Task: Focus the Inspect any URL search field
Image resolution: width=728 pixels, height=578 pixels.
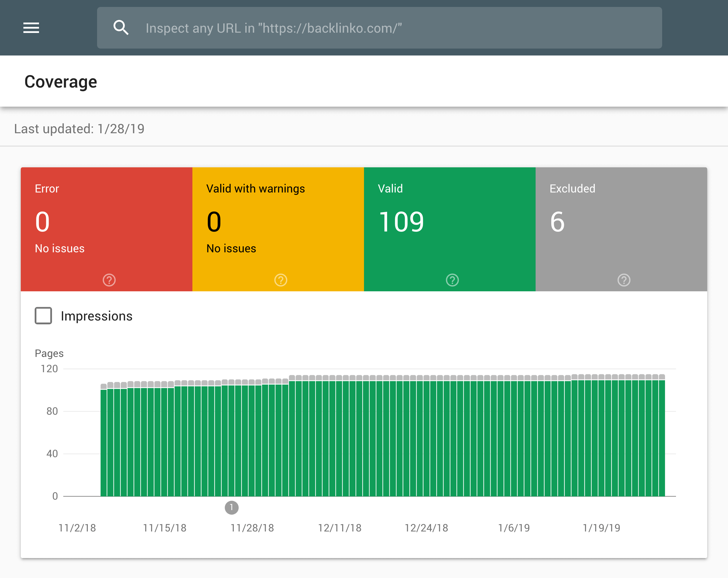Action: (379, 28)
